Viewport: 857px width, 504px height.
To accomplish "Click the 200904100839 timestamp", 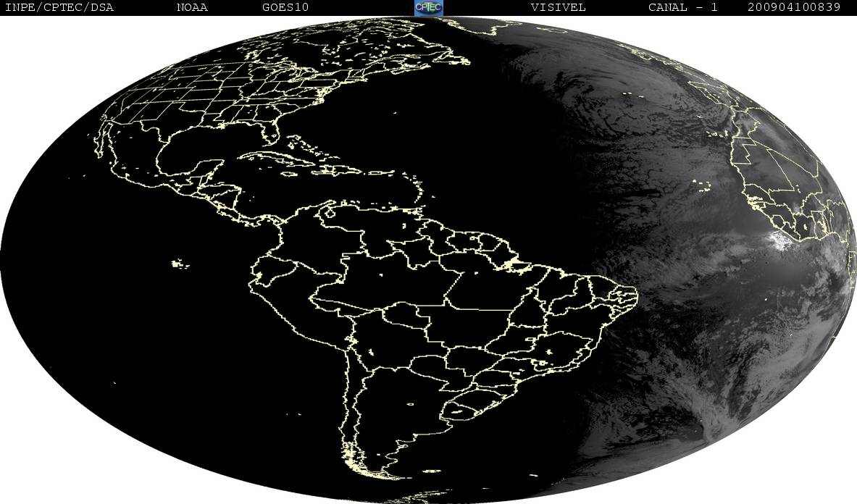I will [x=793, y=8].
